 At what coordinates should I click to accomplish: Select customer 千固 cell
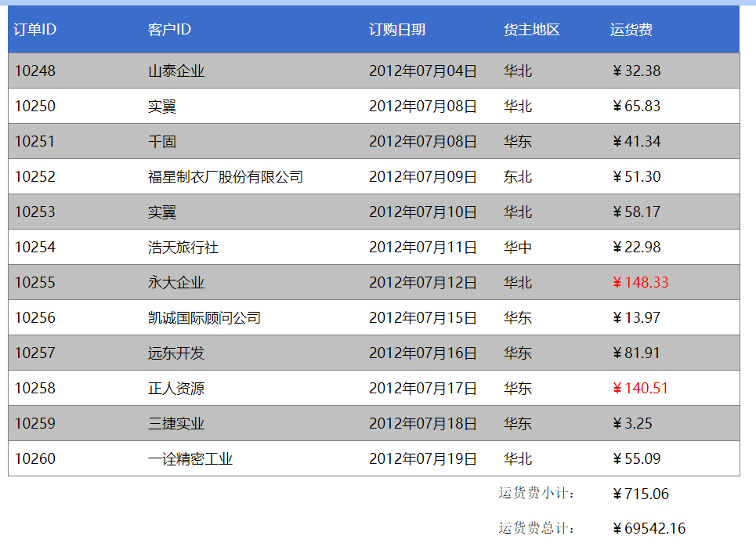162,141
